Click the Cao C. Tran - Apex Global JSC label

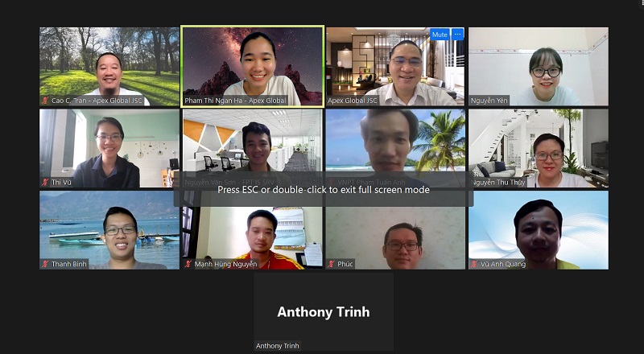[97, 101]
